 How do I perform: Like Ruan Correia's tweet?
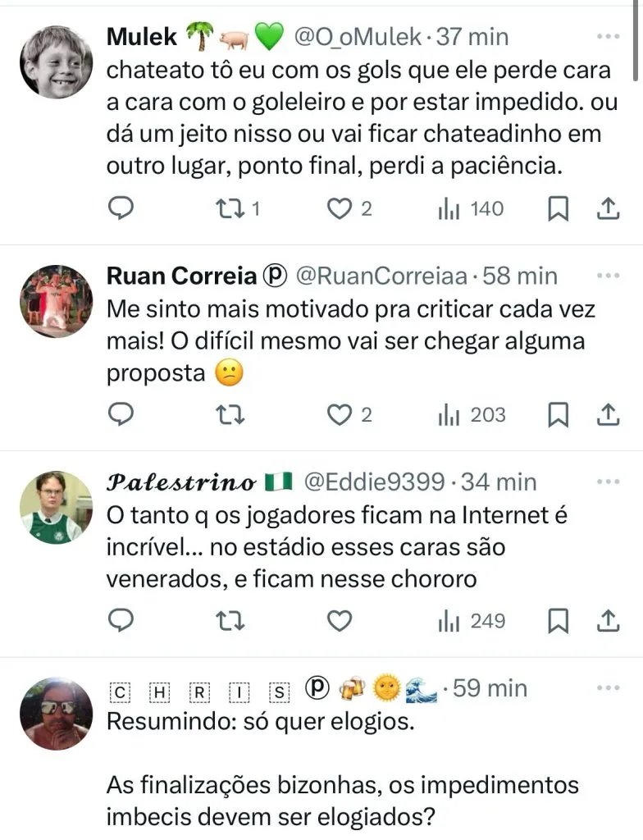pyautogui.click(x=339, y=416)
